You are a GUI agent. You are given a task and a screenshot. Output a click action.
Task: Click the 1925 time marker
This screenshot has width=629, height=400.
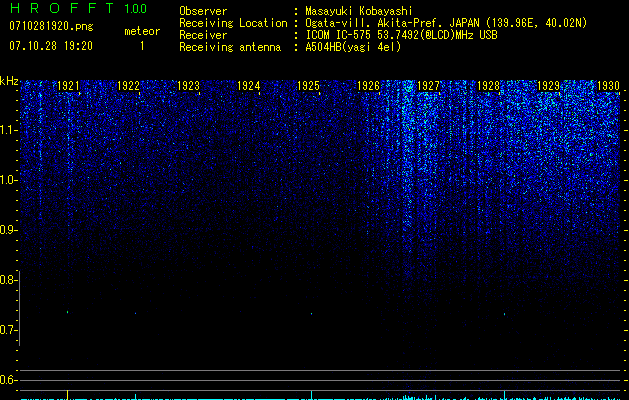pos(308,86)
